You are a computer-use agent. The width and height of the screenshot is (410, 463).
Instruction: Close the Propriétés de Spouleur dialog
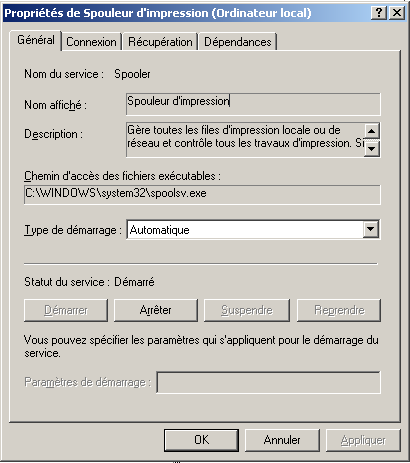point(397,13)
